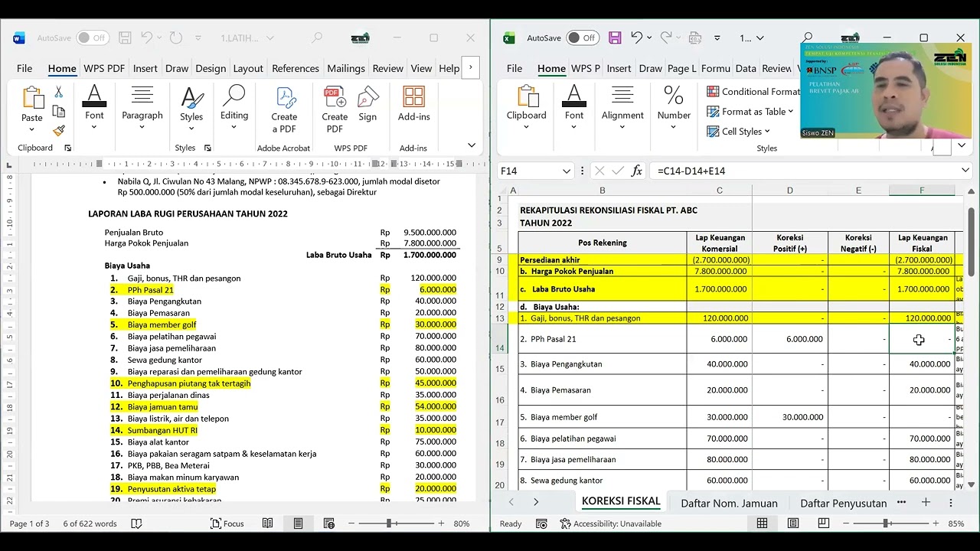Open Mailings tab in Word
Image resolution: width=980 pixels, height=551 pixels.
pyautogui.click(x=346, y=68)
